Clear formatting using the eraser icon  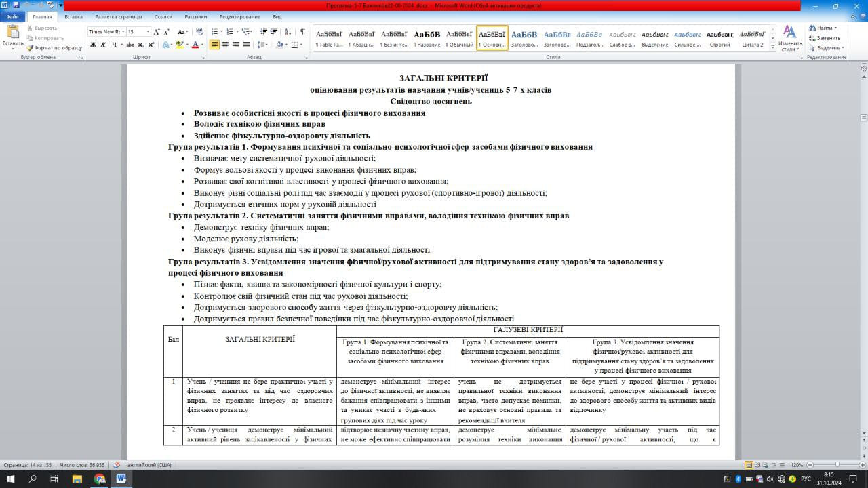[199, 32]
